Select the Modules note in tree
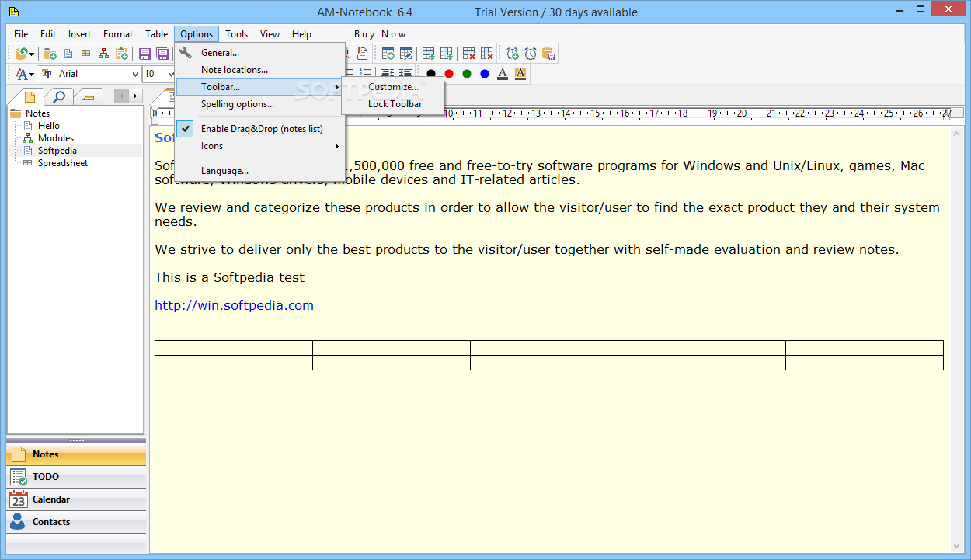The width and height of the screenshot is (971, 560). point(56,138)
